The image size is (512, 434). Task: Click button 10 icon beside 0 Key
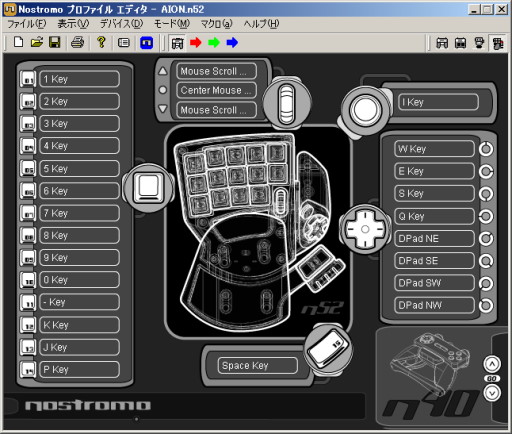pos(28,280)
